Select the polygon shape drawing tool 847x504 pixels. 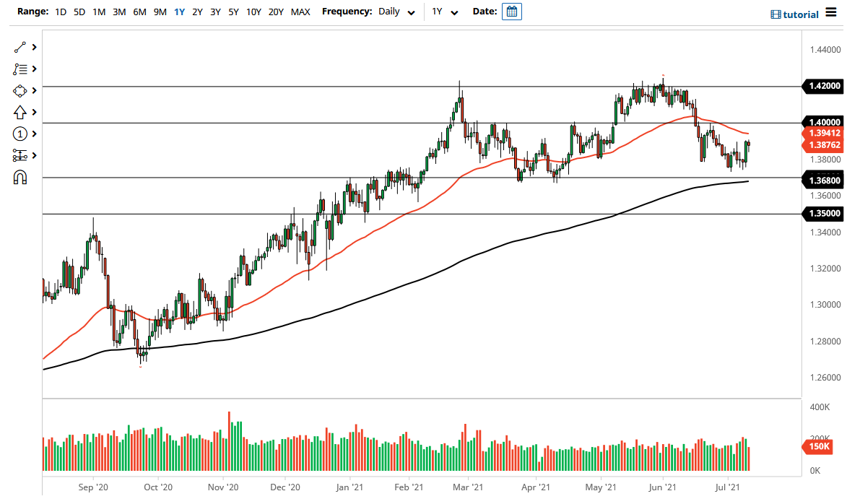point(20,90)
